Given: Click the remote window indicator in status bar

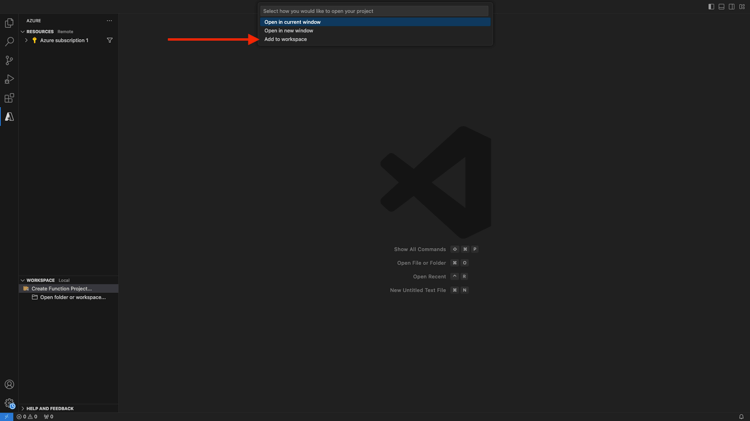Looking at the screenshot, I should tap(6, 417).
